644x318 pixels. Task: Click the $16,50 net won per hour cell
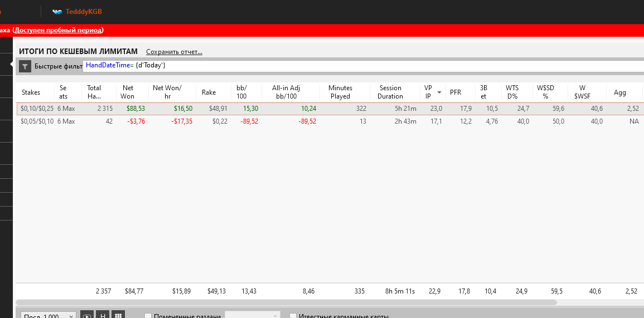tap(182, 109)
